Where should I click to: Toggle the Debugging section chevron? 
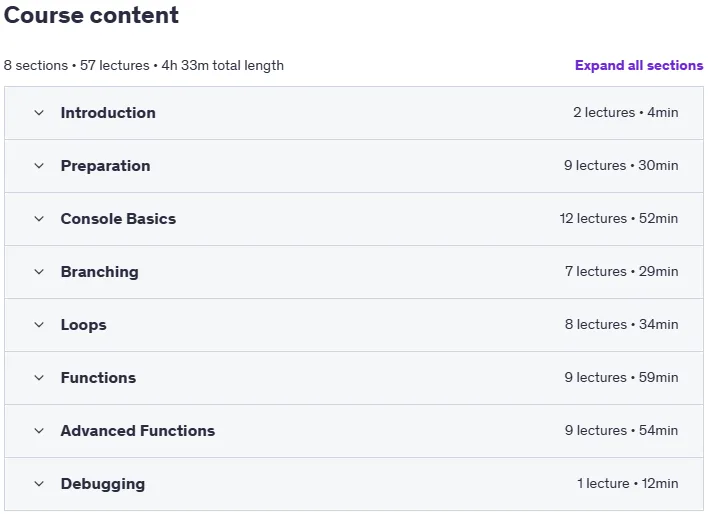click(x=39, y=484)
